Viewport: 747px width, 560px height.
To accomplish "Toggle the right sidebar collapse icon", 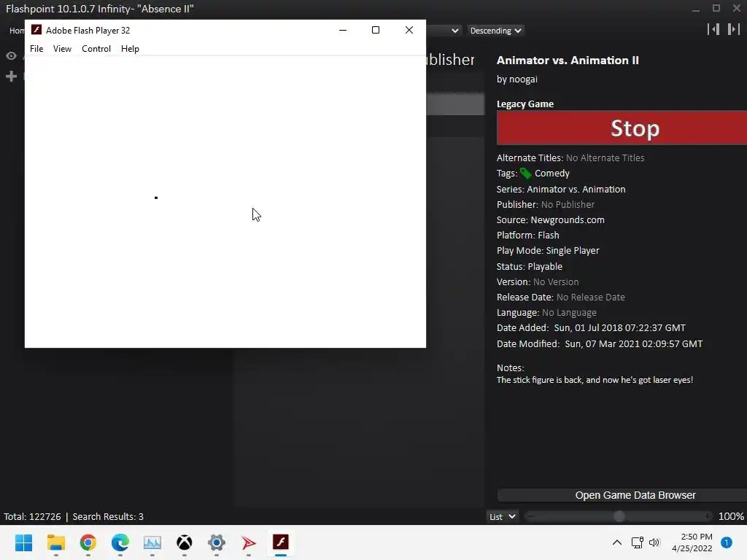I will (x=733, y=29).
